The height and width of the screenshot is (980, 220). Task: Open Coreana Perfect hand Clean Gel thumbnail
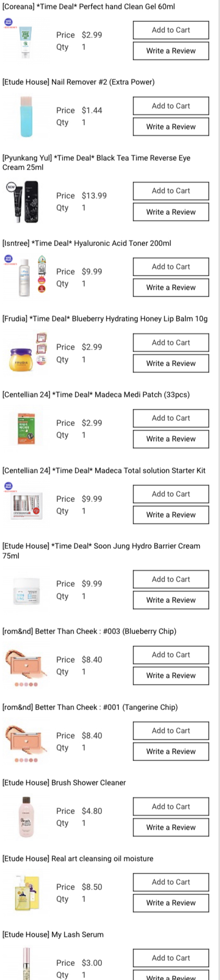tap(26, 41)
